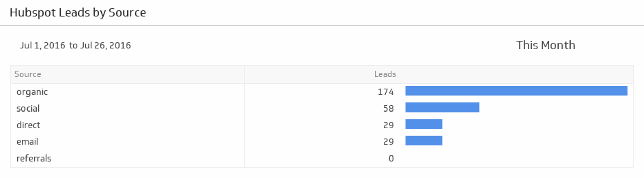644x178 pixels.
Task: Select the email source row label
Action: (x=28, y=142)
